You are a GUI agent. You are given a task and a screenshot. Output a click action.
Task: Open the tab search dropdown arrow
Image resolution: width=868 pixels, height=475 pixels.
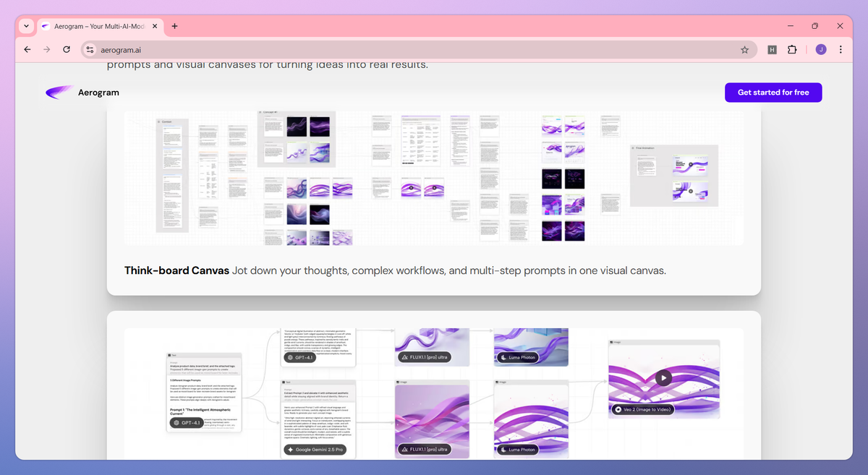pyautogui.click(x=26, y=26)
